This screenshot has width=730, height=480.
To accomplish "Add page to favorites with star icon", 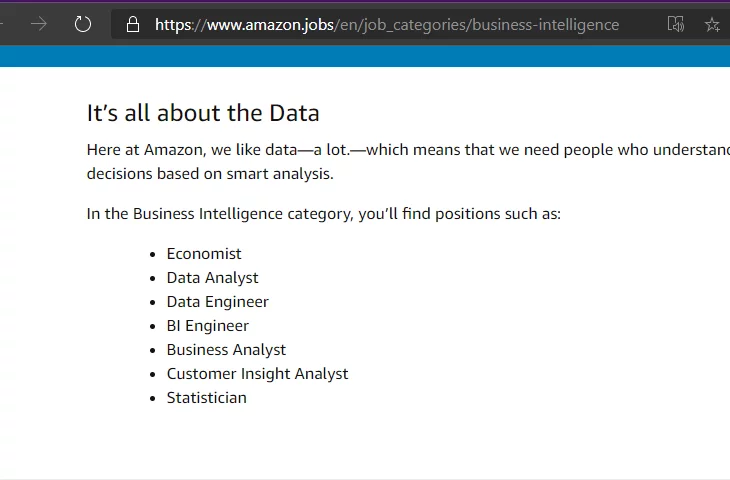I will pyautogui.click(x=712, y=24).
